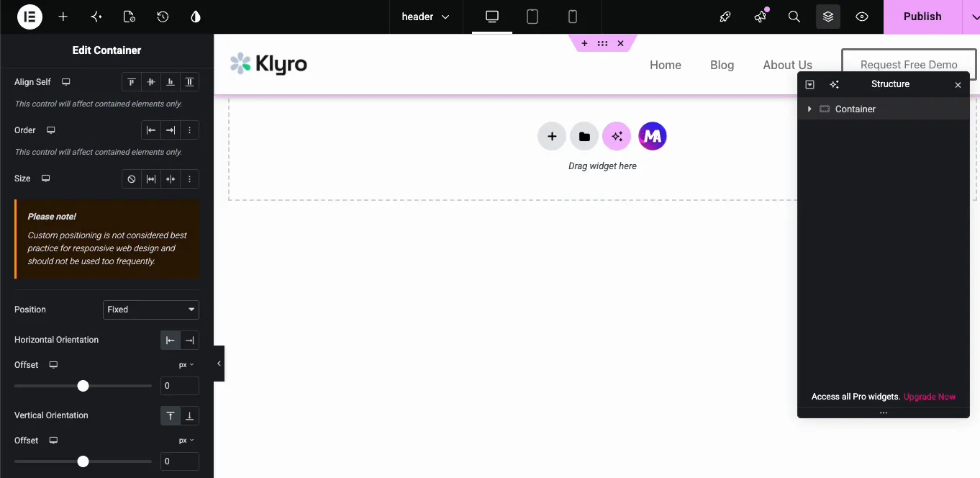Open the History clock icon

163,17
